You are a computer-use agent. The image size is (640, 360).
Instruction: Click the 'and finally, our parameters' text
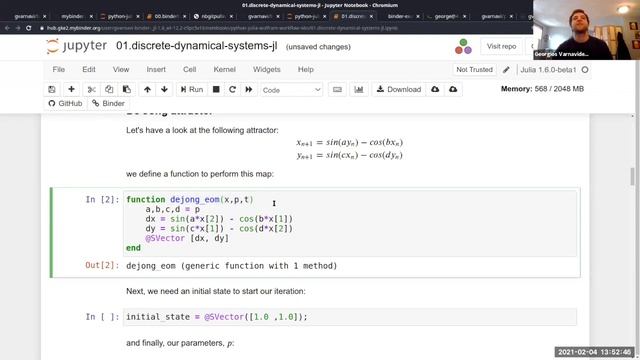click(180, 343)
